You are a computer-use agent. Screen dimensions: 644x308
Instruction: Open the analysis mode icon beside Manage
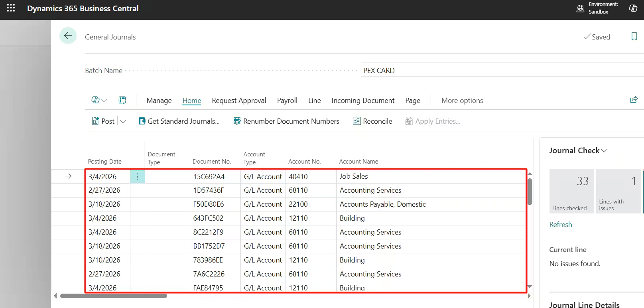pos(122,100)
